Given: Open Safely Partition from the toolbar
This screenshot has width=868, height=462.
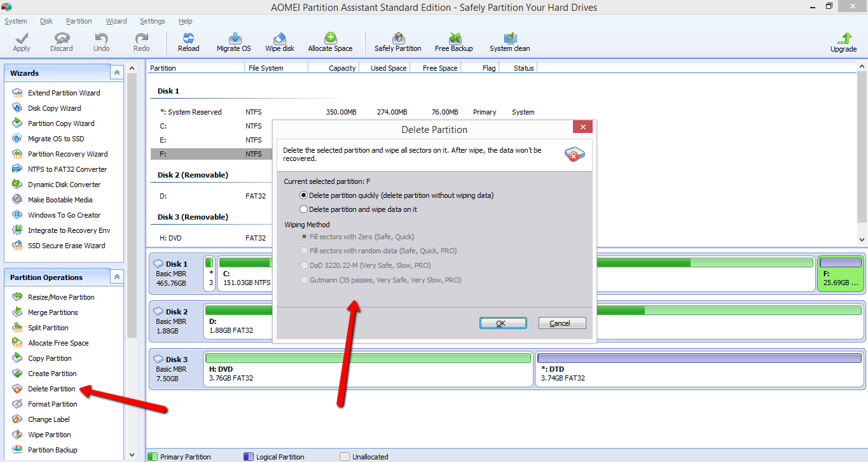Looking at the screenshot, I should click(398, 42).
